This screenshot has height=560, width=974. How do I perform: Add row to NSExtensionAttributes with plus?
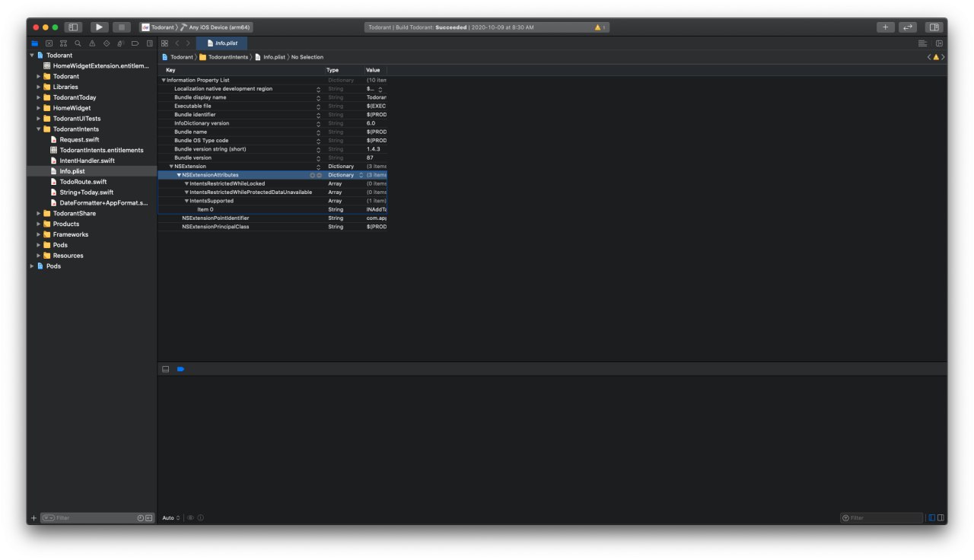click(x=312, y=175)
